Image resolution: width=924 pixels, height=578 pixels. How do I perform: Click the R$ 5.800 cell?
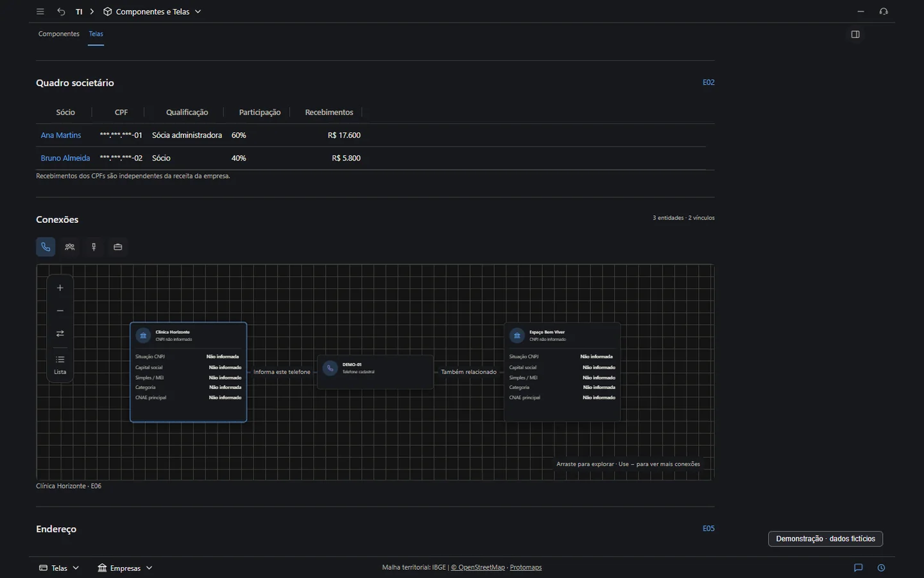pyautogui.click(x=346, y=158)
